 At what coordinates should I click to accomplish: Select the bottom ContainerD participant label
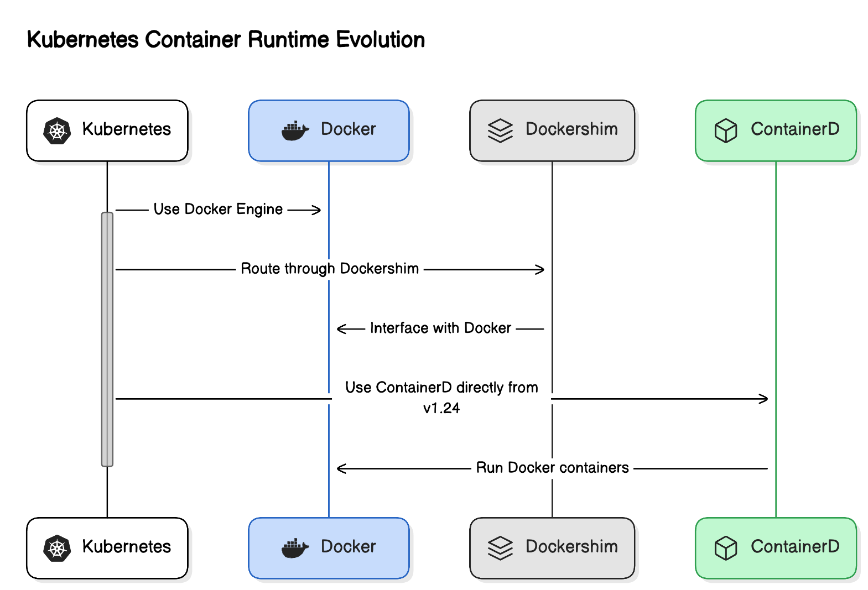pos(795,547)
